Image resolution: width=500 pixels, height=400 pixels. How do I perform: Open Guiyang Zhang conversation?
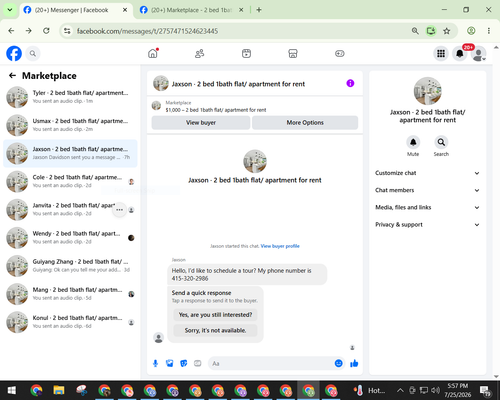click(x=70, y=266)
